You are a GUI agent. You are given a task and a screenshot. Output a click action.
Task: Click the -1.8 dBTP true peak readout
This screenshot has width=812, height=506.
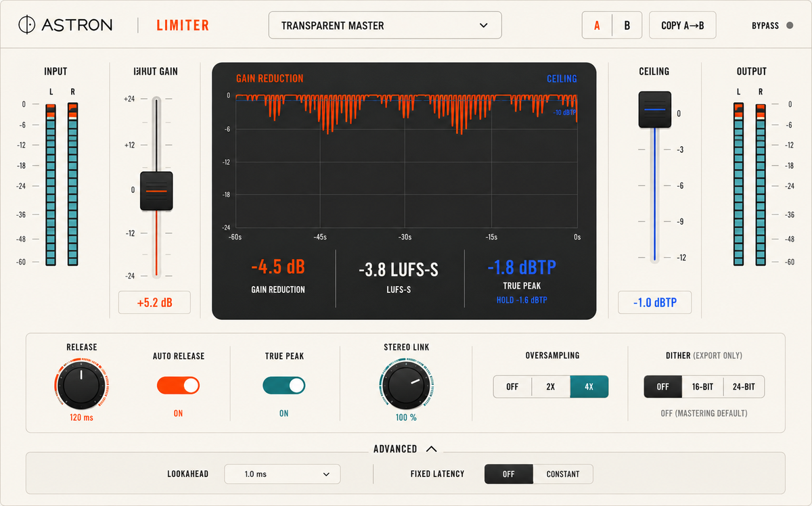pos(522,268)
